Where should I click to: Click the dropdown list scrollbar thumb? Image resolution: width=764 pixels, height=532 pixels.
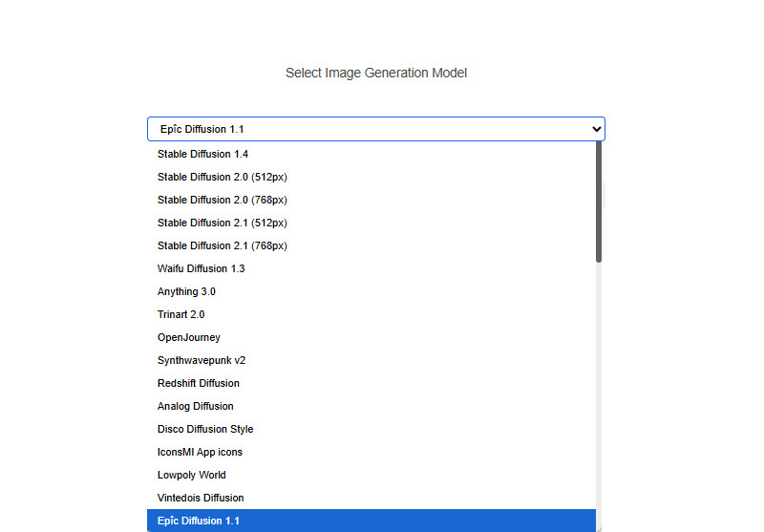tap(599, 202)
